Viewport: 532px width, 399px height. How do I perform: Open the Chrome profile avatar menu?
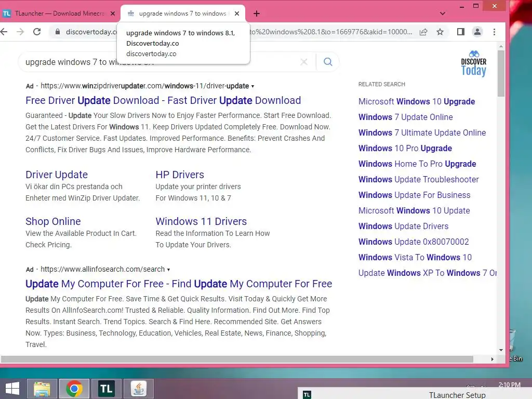point(477,32)
